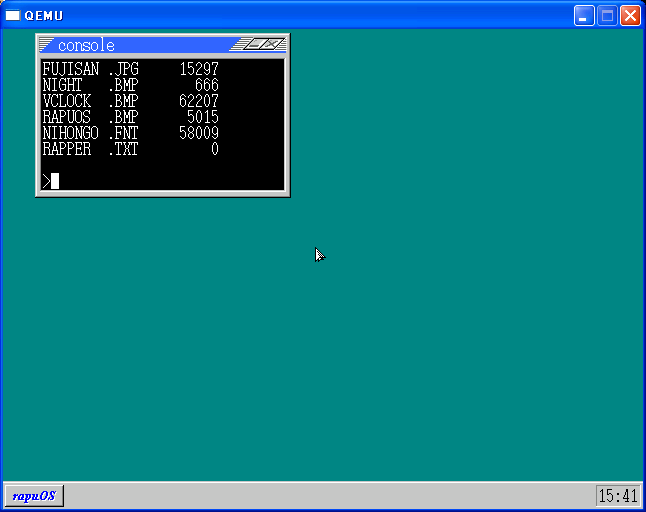Close the QEMU window

click(630, 15)
